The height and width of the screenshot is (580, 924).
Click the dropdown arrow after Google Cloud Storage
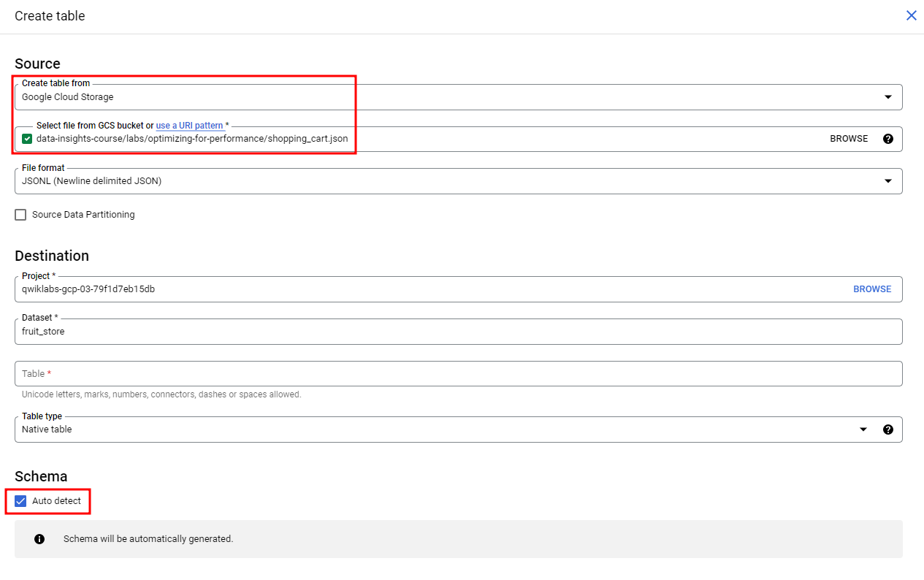[888, 96]
